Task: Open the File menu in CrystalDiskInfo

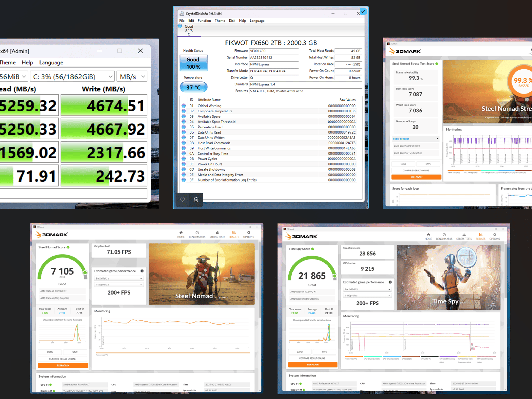Action: 182,21
